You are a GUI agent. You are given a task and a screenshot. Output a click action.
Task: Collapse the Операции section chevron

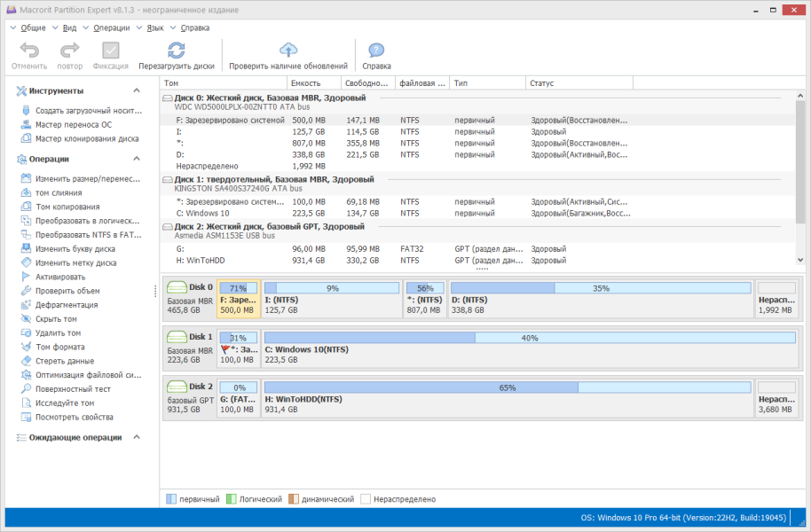click(137, 159)
